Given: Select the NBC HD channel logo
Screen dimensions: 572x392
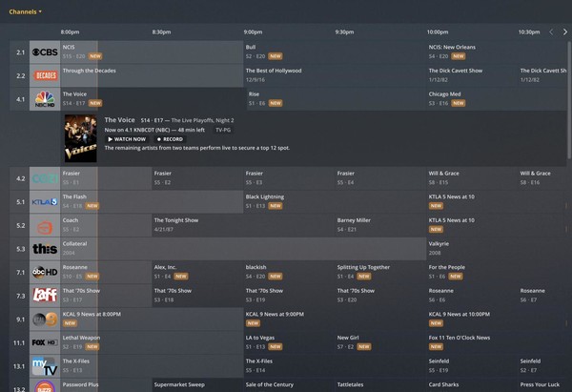Looking at the screenshot, I should coord(45,99).
